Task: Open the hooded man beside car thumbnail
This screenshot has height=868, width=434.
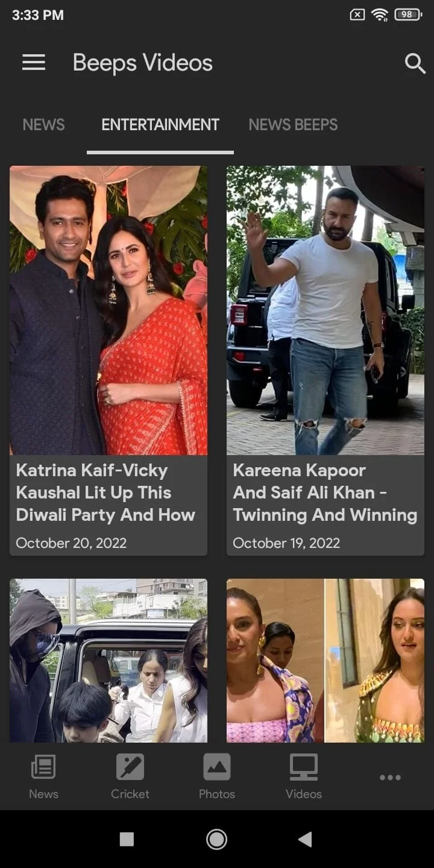Action: (108, 661)
